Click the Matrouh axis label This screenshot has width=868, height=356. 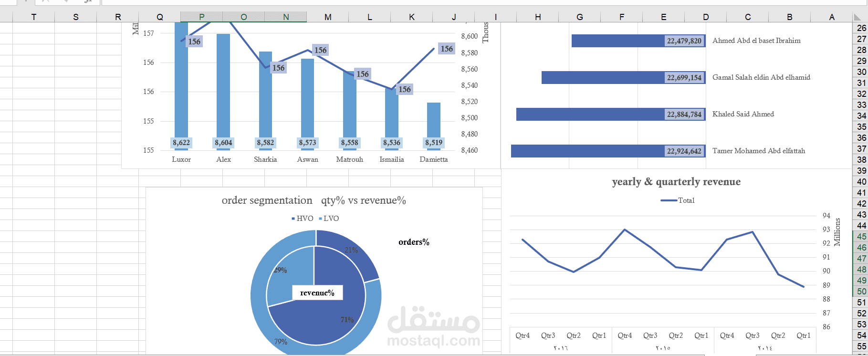[349, 159]
